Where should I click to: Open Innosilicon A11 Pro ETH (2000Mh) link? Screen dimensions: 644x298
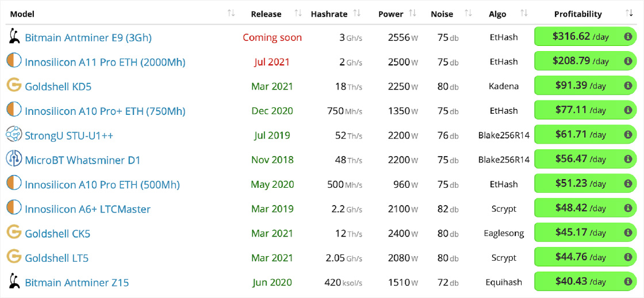tap(105, 62)
